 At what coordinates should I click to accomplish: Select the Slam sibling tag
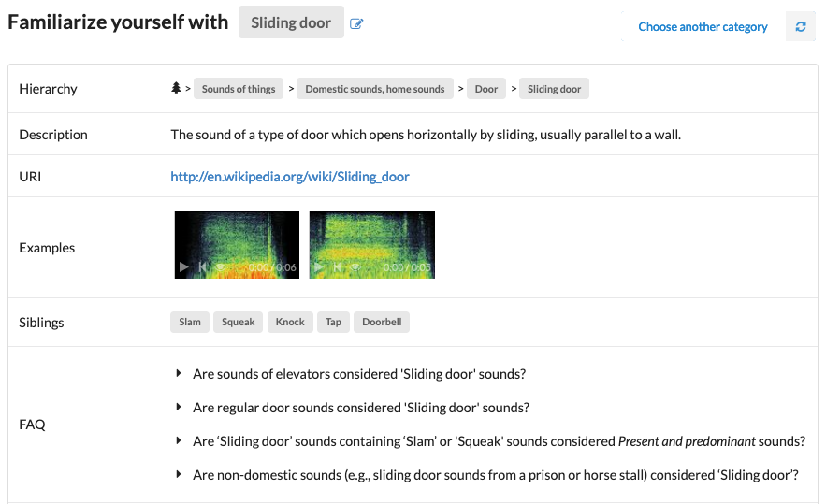(x=190, y=322)
